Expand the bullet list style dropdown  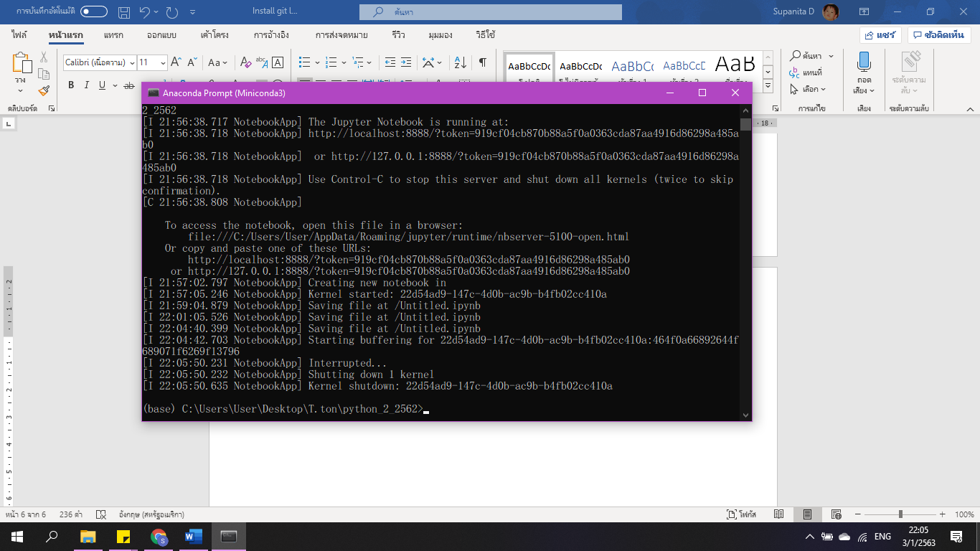point(316,62)
